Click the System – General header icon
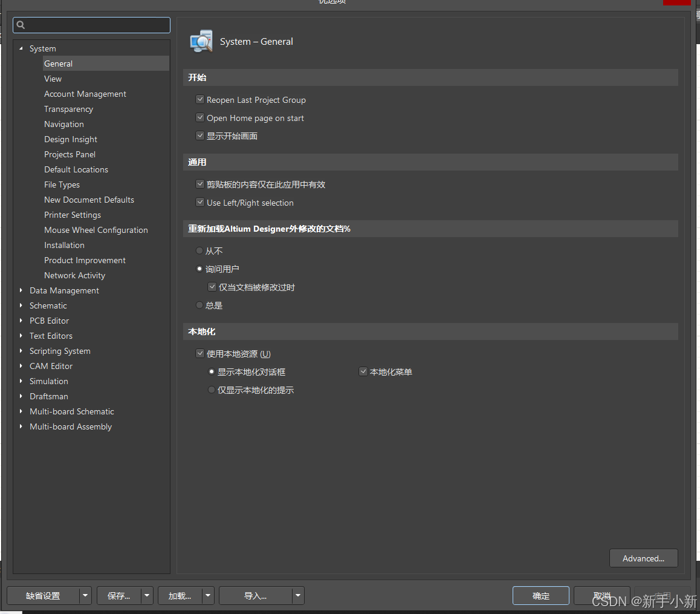Viewport: 700px width, 614px height. click(201, 41)
